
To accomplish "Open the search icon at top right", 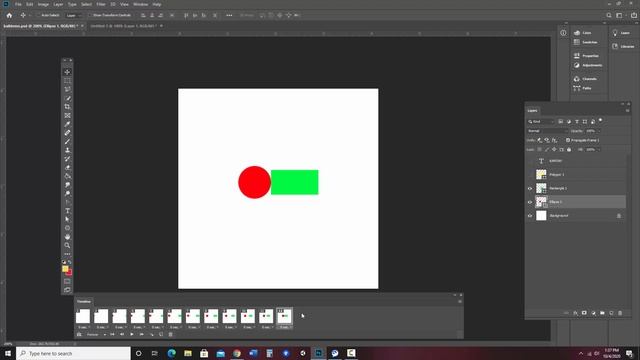I will [x=609, y=16].
